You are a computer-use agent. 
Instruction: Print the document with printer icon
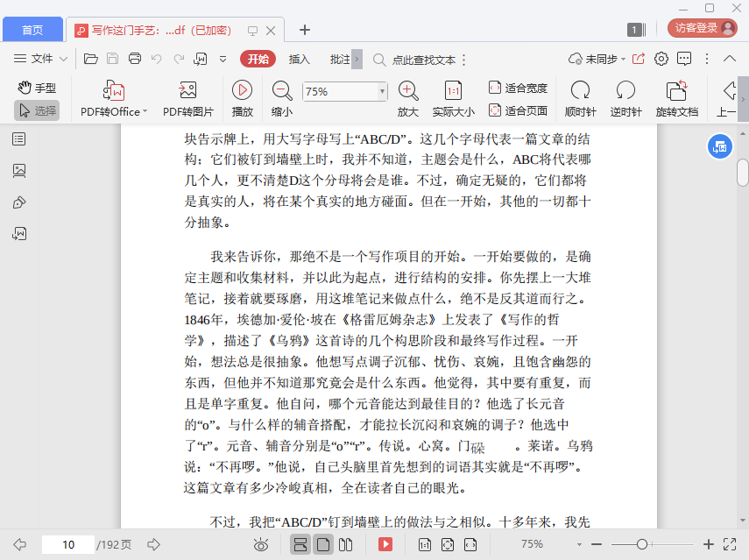coord(135,59)
